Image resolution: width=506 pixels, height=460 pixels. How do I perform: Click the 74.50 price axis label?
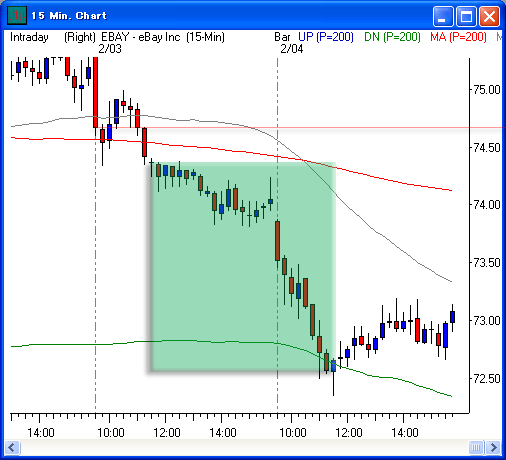pos(487,147)
